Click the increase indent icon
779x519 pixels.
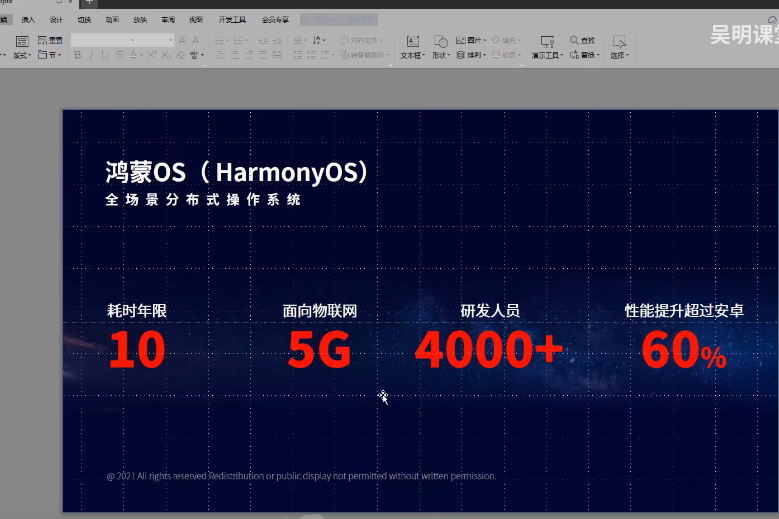(x=278, y=40)
